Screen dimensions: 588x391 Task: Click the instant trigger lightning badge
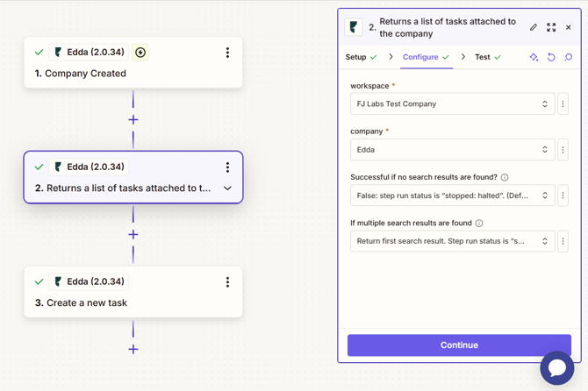140,53
